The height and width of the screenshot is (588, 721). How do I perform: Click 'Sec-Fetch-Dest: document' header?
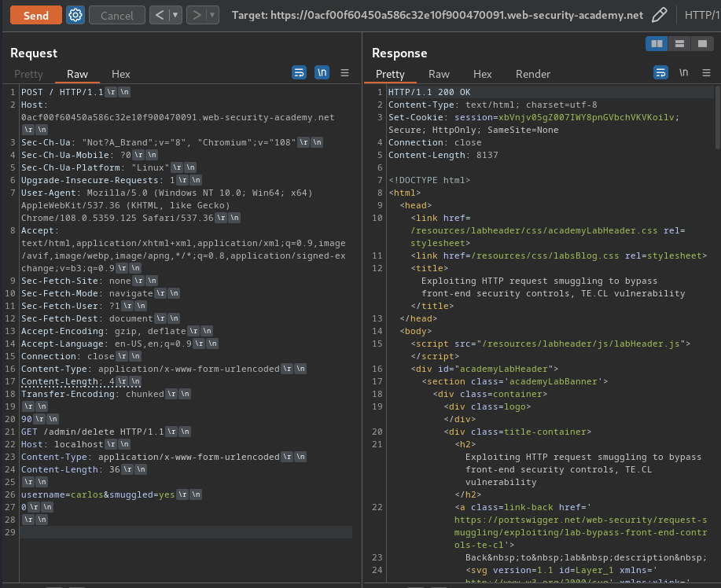tap(87, 318)
